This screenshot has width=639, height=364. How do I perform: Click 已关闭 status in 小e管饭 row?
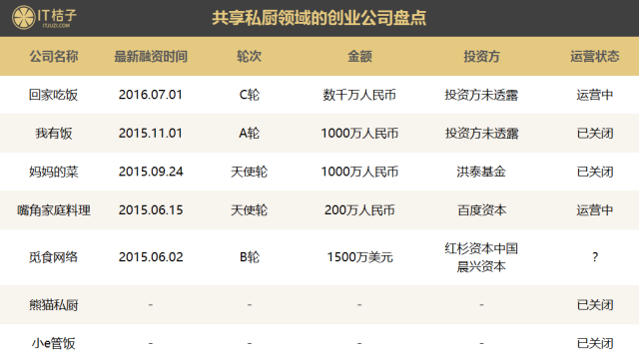coord(595,343)
